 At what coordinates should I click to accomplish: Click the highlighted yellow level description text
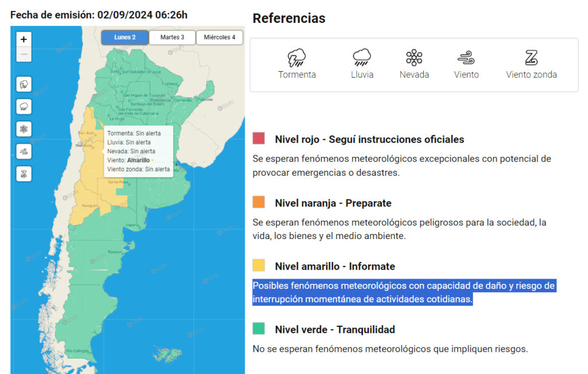coord(404,292)
